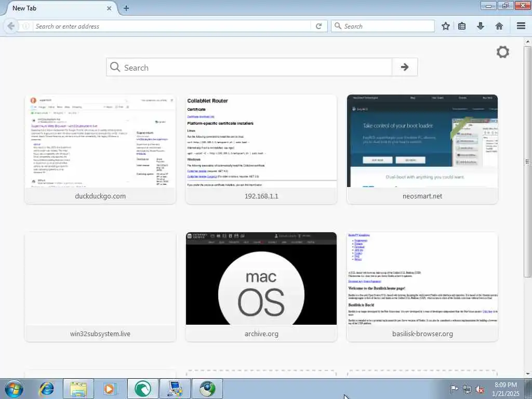Click the address bar field
This screenshot has width=532, height=399.
pos(171,26)
